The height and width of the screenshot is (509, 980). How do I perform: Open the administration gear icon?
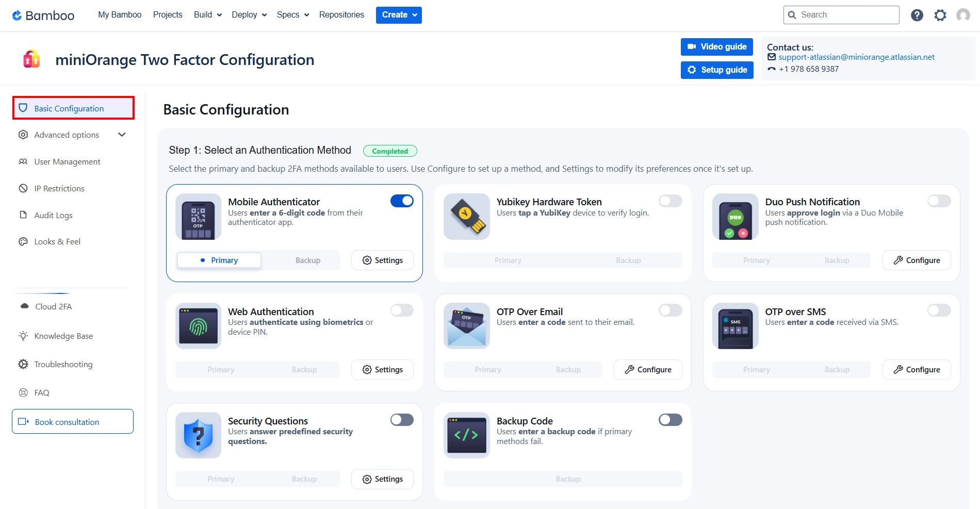click(x=940, y=15)
